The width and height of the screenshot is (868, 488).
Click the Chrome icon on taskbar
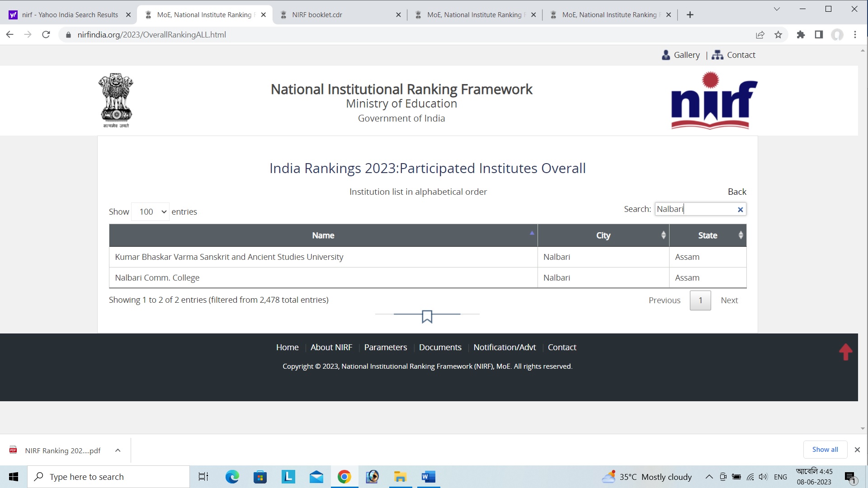344,477
